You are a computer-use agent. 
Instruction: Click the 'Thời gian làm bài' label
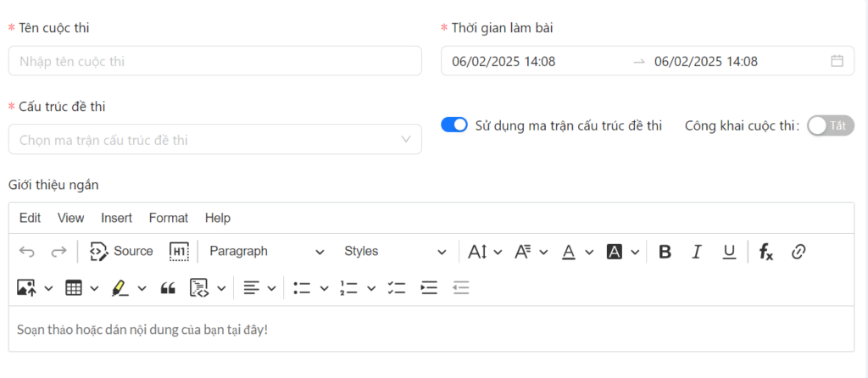[x=502, y=28]
